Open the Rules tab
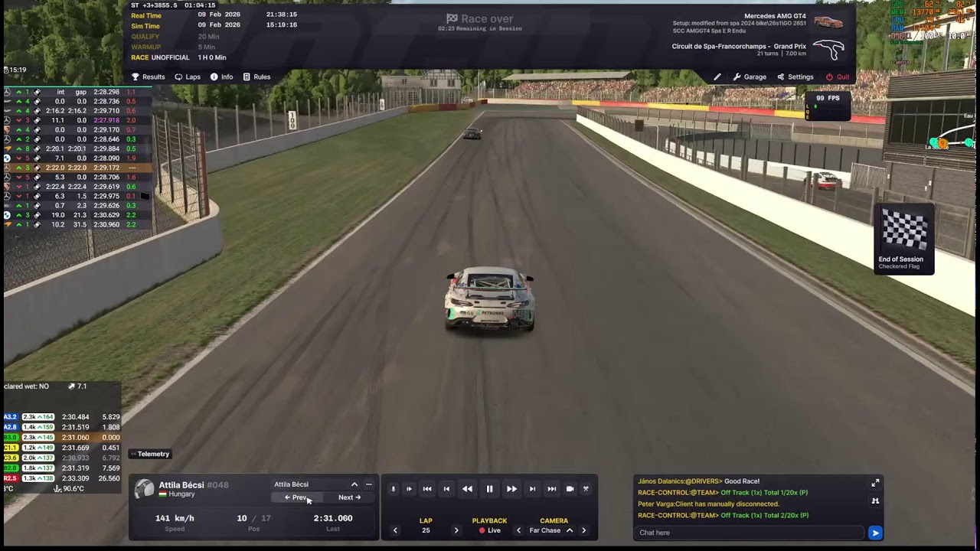Screen dimensions: 980x551 [256, 77]
